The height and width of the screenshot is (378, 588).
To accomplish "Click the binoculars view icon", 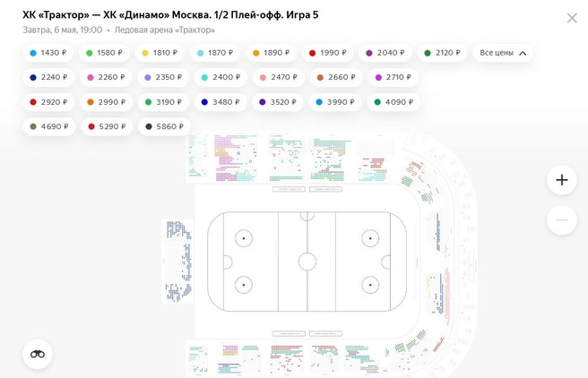I will pyautogui.click(x=38, y=354).
